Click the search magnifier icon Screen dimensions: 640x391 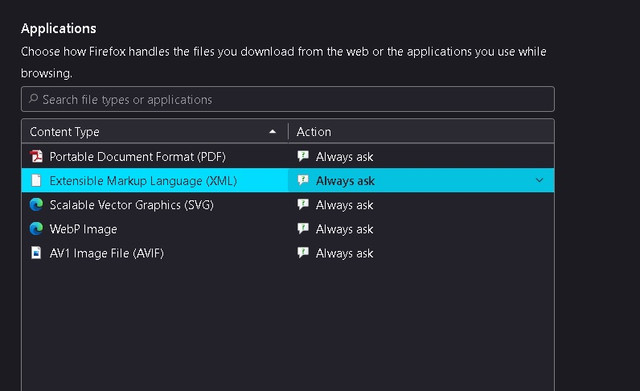[33, 99]
